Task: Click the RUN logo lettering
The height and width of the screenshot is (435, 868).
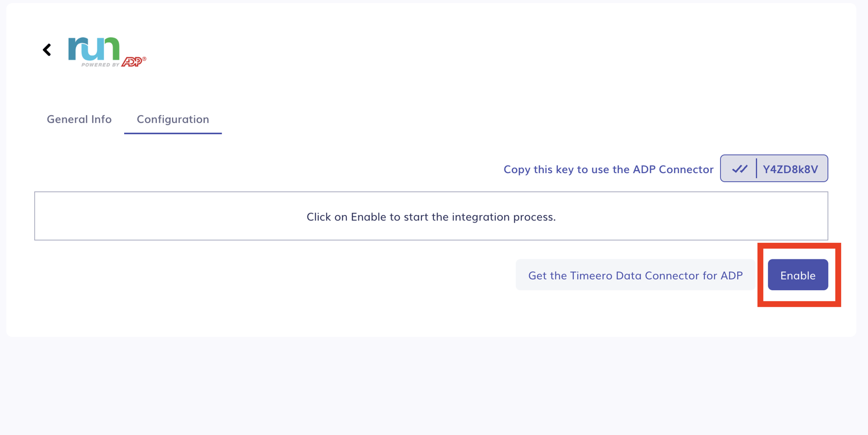Action: pos(93,49)
